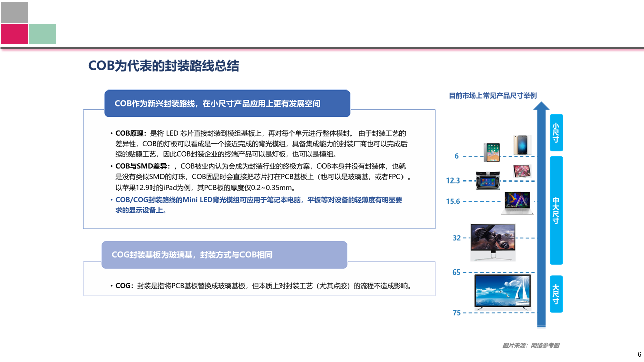Click the green square in top-left corner
644x362 pixels.
42,34
